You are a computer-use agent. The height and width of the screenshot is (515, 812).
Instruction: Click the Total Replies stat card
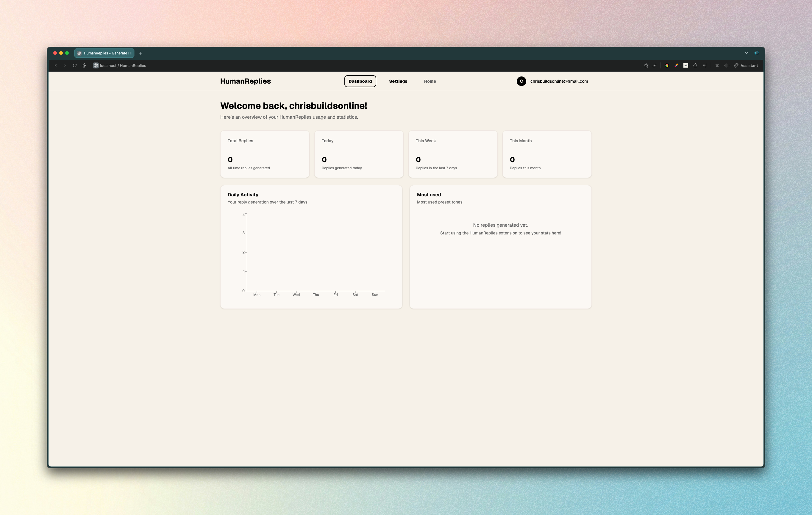264,154
